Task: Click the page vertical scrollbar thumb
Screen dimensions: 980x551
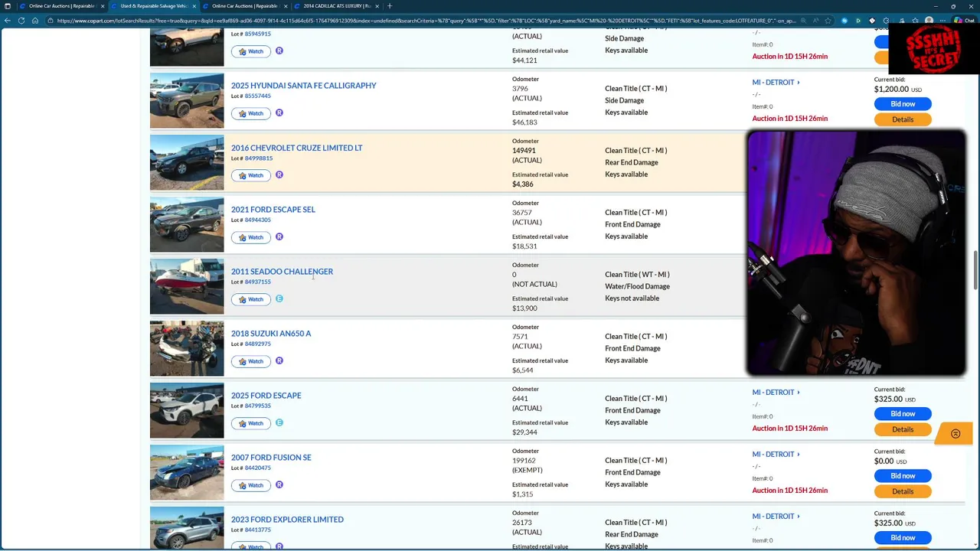Action: point(975,269)
